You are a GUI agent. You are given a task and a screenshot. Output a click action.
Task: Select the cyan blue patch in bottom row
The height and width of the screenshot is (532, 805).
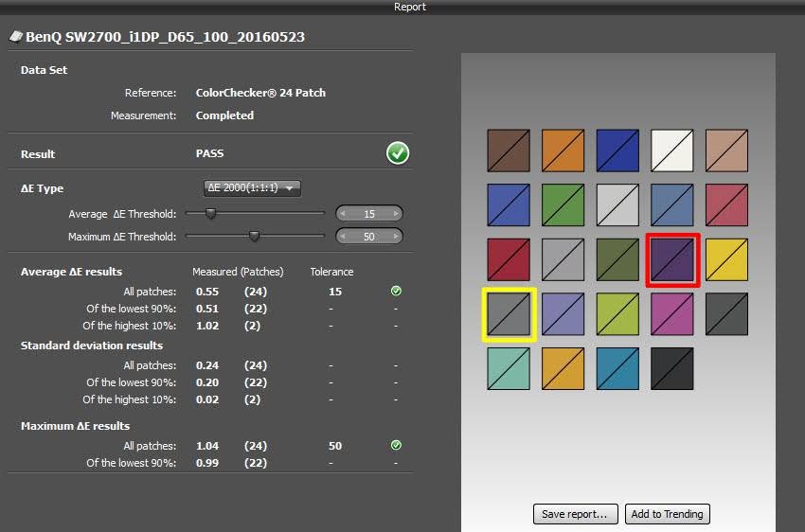coord(617,369)
